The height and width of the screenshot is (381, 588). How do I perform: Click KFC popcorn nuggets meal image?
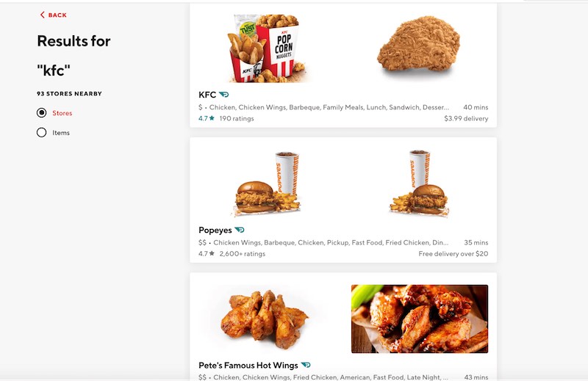266,48
